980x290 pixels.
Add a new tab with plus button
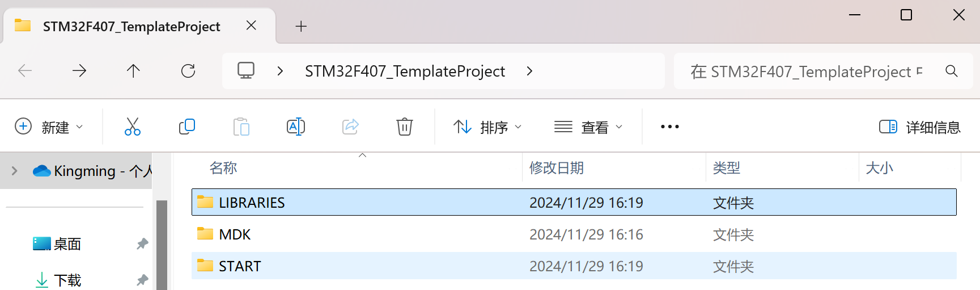tap(301, 26)
